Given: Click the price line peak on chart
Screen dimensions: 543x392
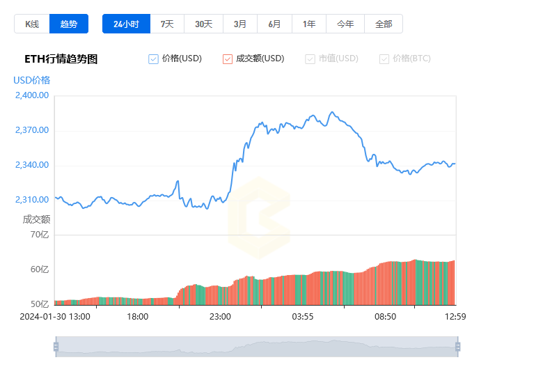Looking at the screenshot, I should [x=331, y=112].
